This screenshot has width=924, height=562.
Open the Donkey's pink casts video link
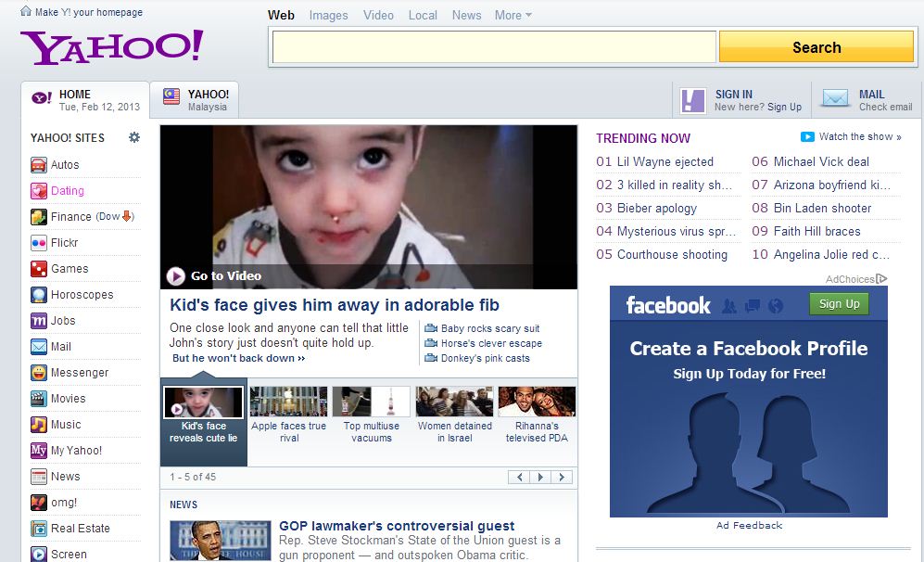click(x=485, y=358)
